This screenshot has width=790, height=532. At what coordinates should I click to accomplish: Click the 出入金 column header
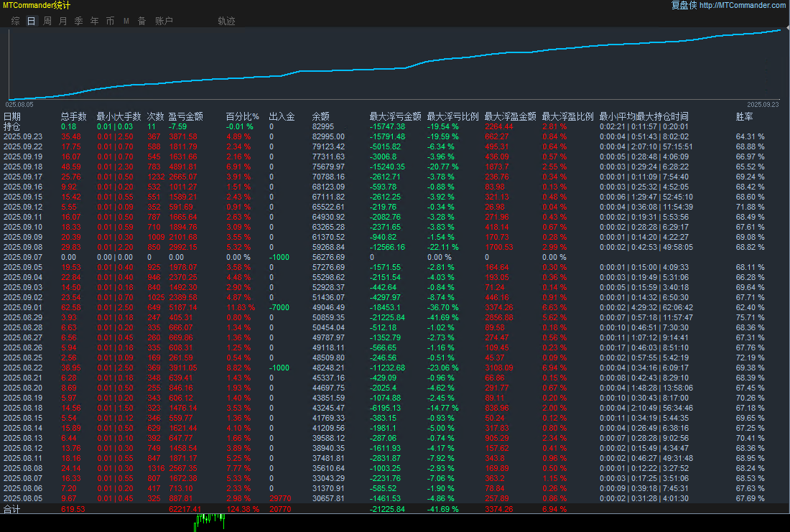pos(282,116)
